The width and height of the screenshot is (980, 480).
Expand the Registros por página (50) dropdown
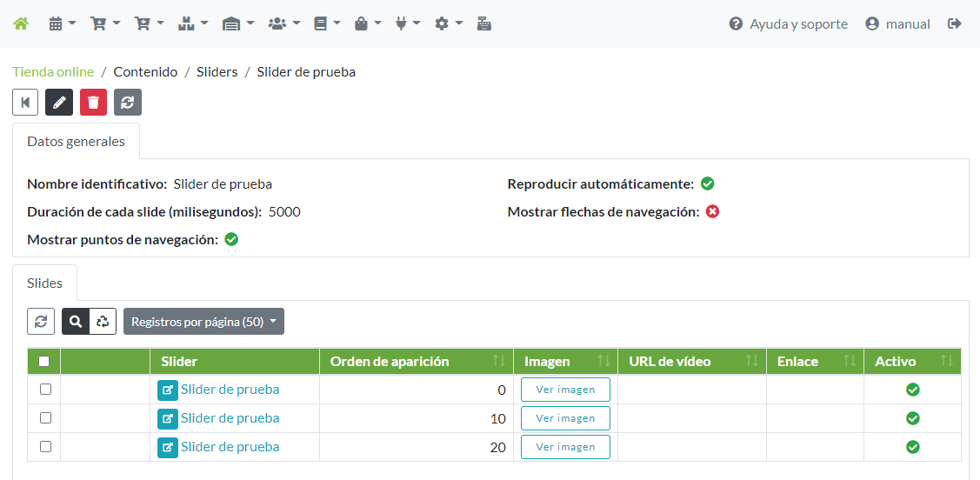203,322
